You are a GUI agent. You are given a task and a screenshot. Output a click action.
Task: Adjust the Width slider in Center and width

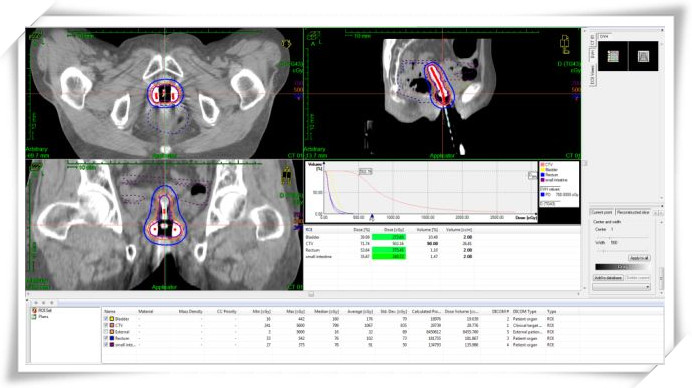tap(601, 250)
